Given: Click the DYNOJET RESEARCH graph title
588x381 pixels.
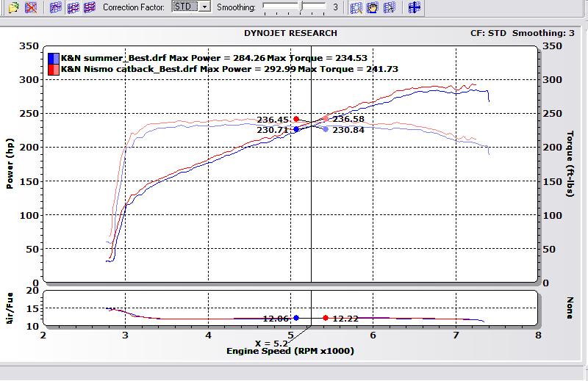Looking at the screenshot, I should [290, 33].
